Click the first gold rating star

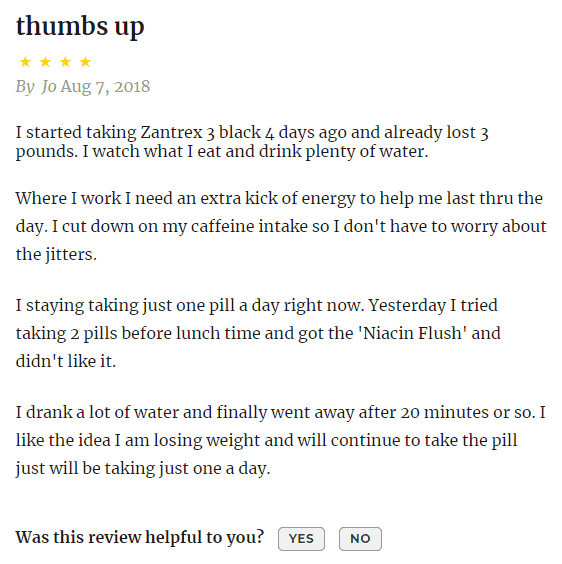click(25, 62)
